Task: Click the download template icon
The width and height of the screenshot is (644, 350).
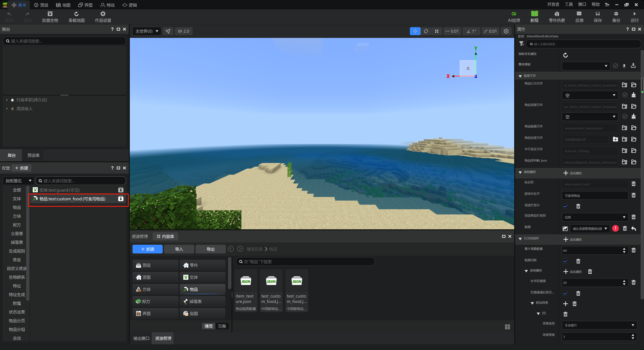Action: (633, 66)
